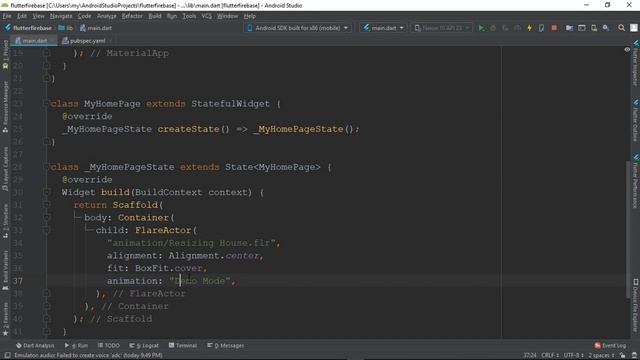Collapse the FlareActor fold marker on line 33
The image size is (640, 360).
46,230
